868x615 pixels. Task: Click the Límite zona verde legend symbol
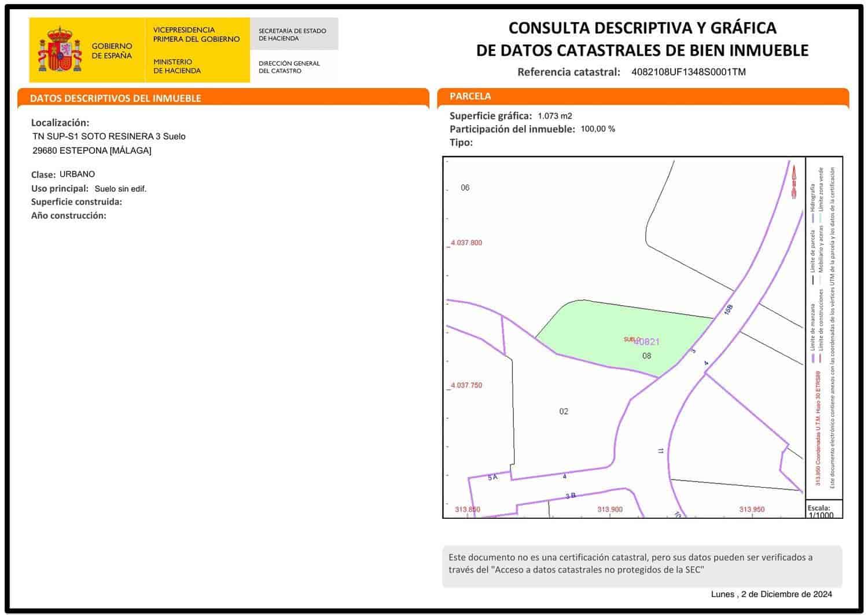tap(821, 216)
